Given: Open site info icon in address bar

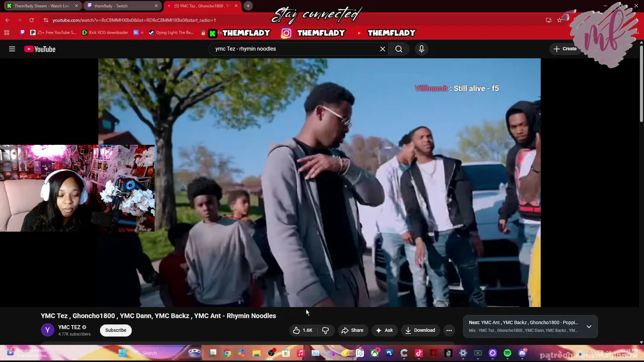Looking at the screenshot, I should pyautogui.click(x=46, y=20).
